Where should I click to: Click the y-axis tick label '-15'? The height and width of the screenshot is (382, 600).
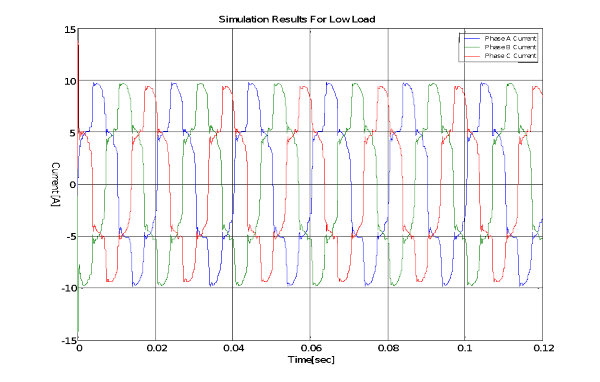(69, 340)
